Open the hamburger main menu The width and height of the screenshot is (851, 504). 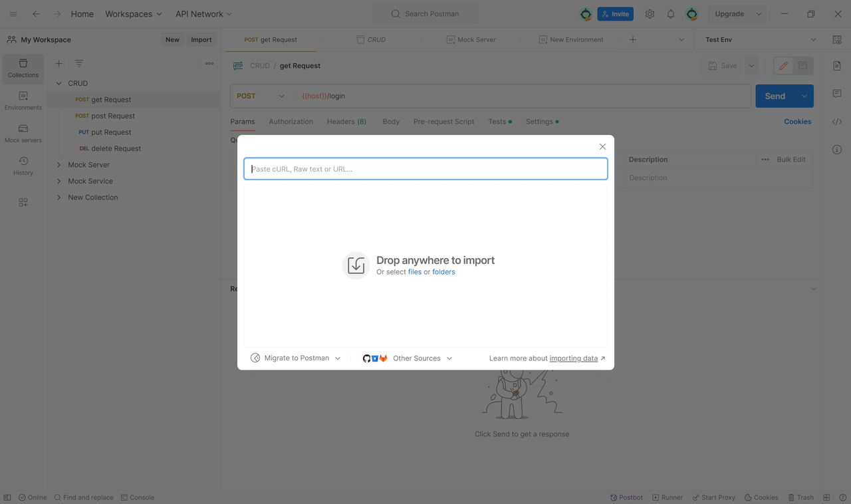point(13,14)
